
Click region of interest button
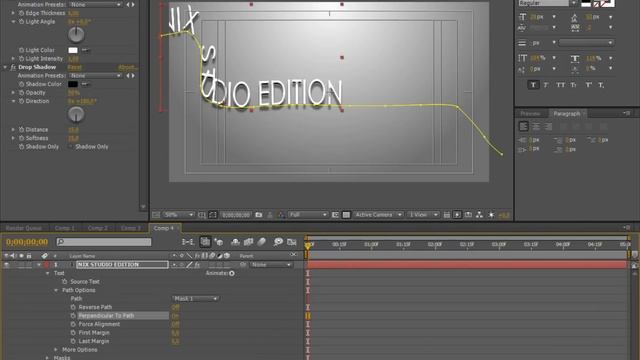click(335, 215)
